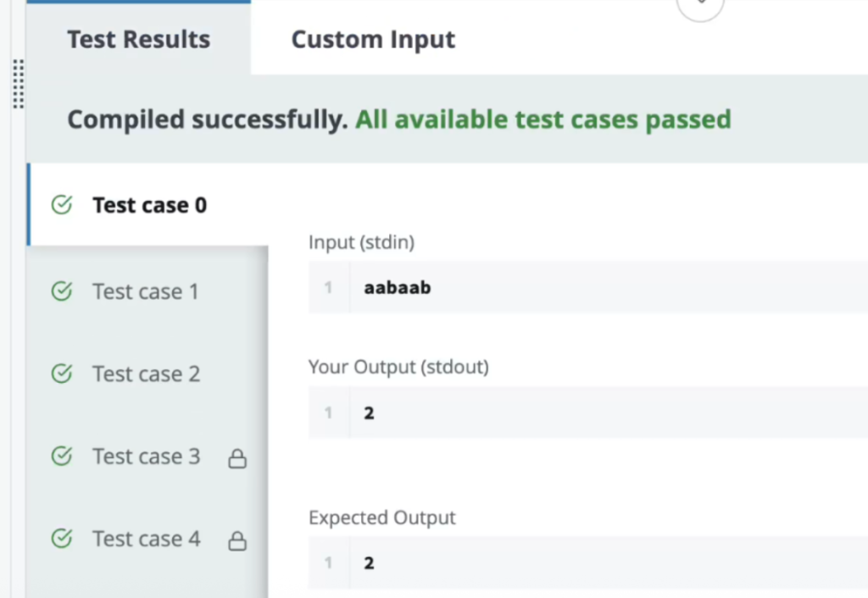Click the All available test cases passed message

pyautogui.click(x=542, y=119)
